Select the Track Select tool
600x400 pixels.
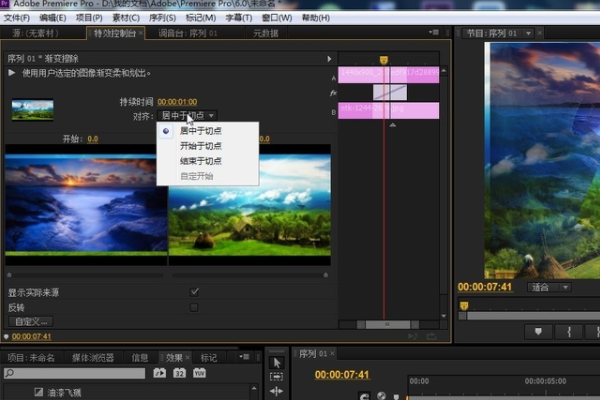click(x=277, y=377)
